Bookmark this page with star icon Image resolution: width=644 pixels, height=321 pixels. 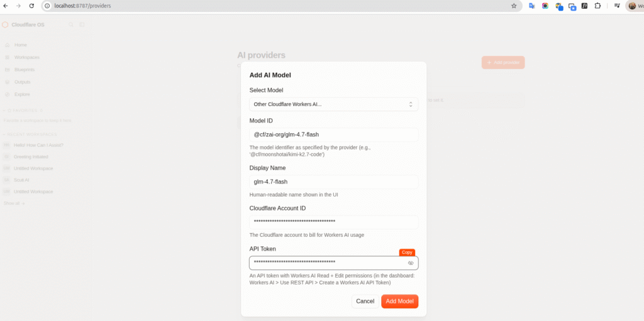[x=513, y=6]
